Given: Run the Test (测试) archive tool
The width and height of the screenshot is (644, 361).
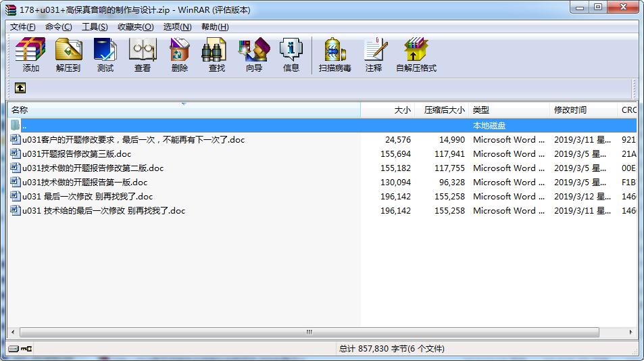Looking at the screenshot, I should point(105,55).
